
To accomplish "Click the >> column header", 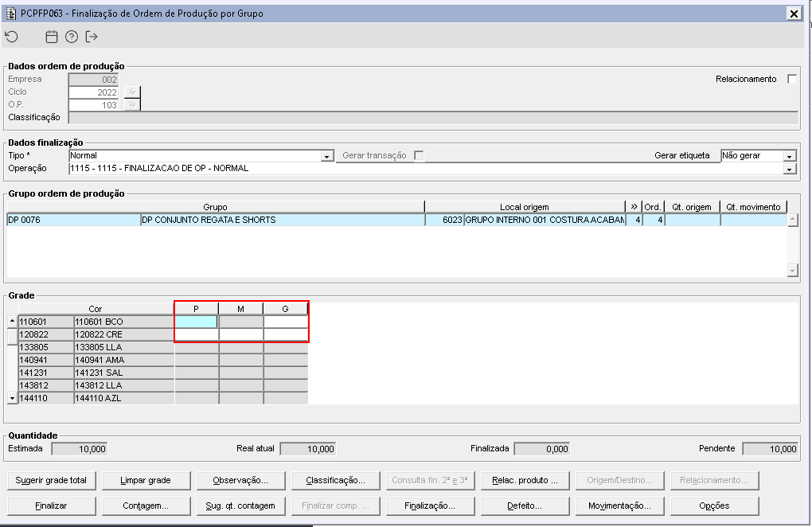I will 634,207.
